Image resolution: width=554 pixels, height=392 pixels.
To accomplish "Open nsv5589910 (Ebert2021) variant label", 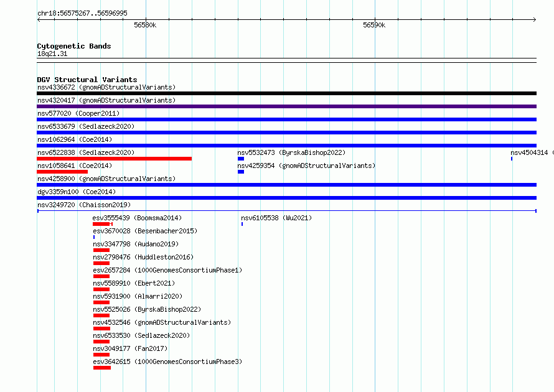I will (x=134, y=283).
